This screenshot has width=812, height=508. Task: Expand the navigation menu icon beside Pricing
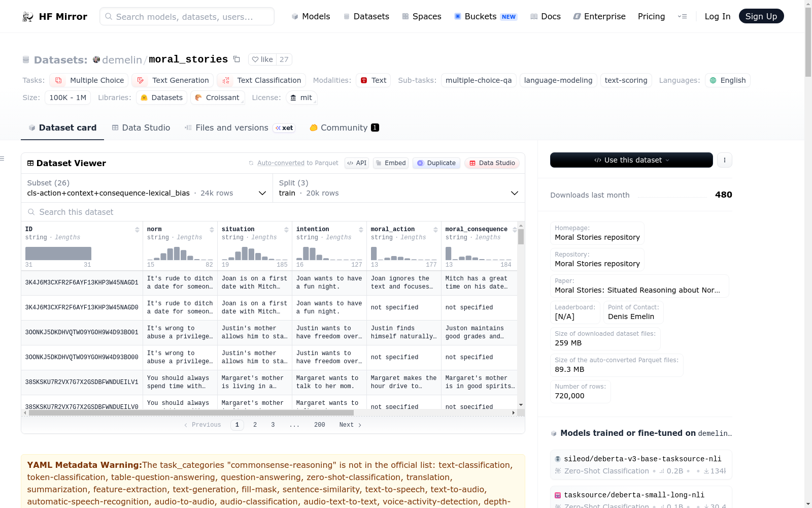pos(683,16)
